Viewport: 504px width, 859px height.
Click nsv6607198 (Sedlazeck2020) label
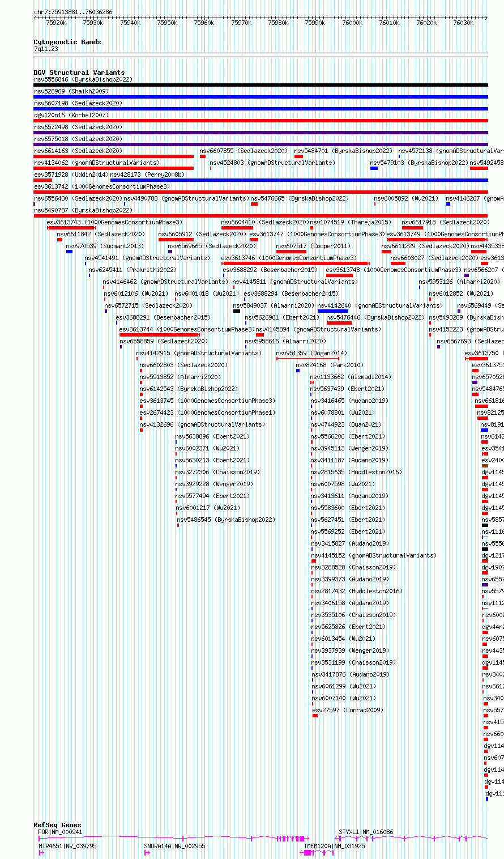coord(78,103)
